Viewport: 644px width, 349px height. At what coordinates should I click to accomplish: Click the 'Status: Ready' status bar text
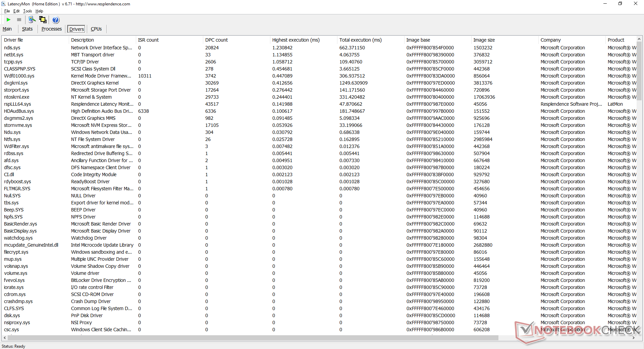click(13, 346)
